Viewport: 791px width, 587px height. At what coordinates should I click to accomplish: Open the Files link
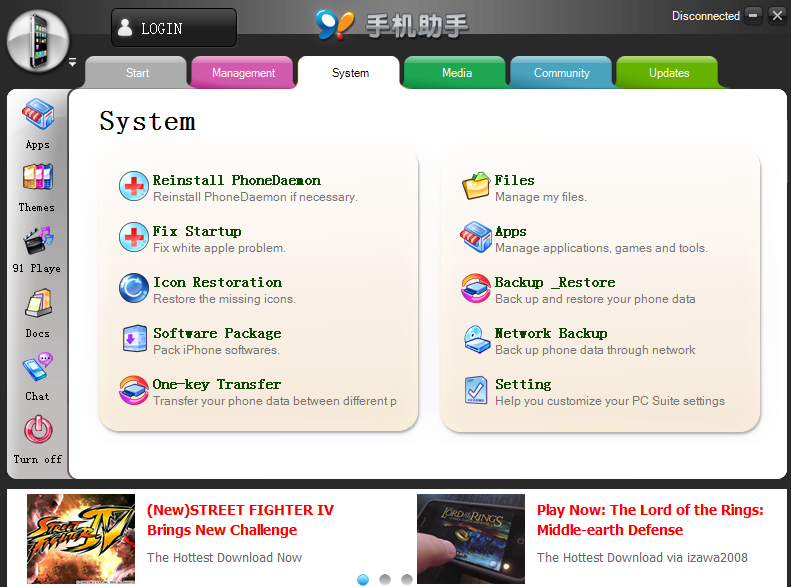coord(515,181)
